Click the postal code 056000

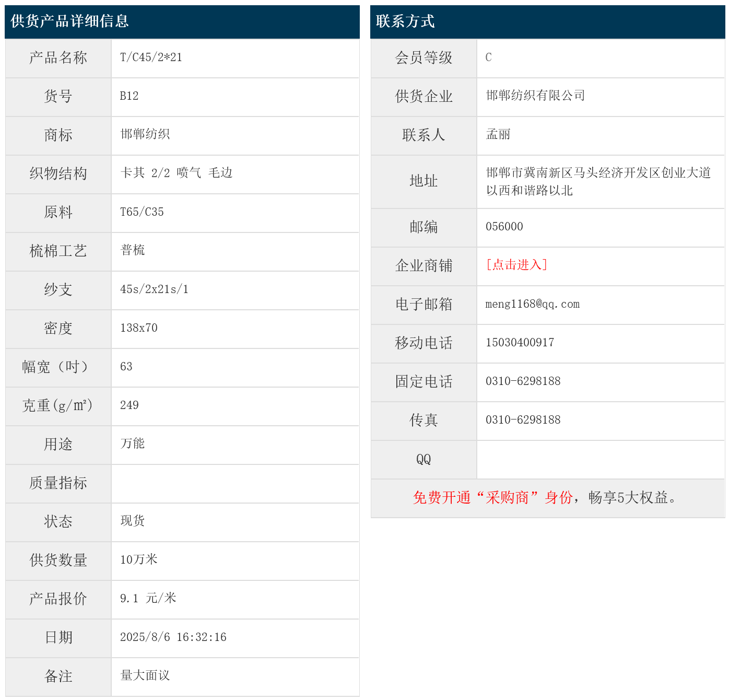[504, 227]
